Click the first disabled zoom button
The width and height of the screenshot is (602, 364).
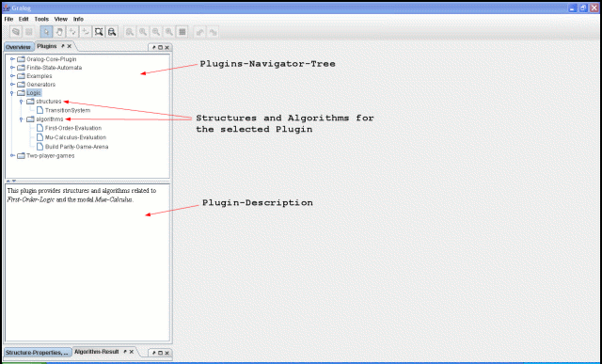coord(130,32)
